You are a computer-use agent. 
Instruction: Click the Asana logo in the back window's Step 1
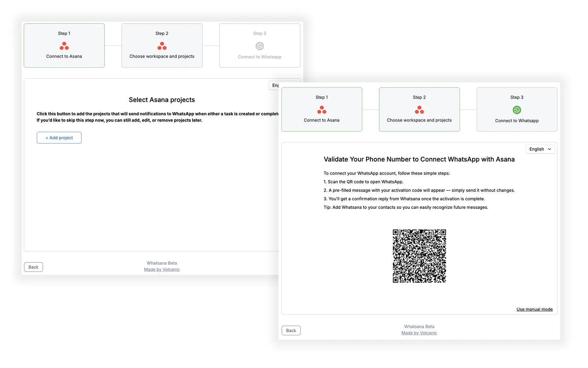[64, 46]
